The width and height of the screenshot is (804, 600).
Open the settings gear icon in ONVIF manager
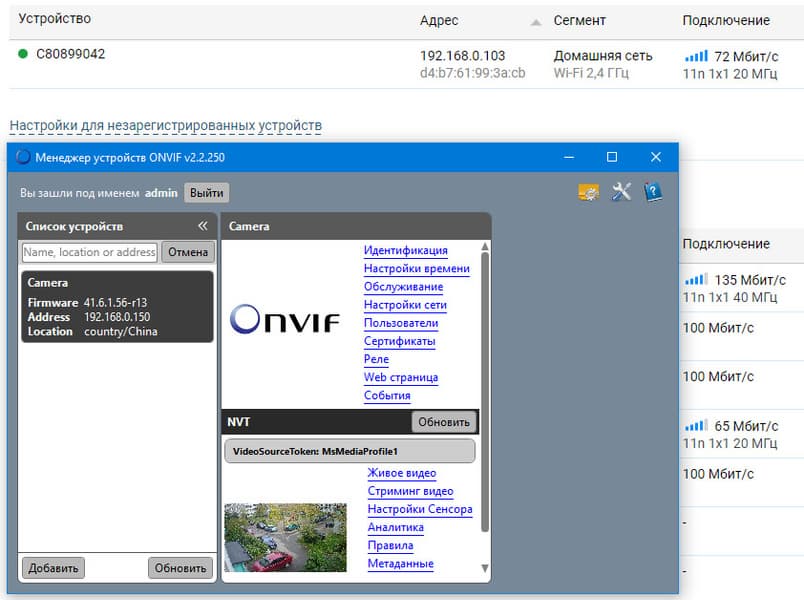point(589,192)
